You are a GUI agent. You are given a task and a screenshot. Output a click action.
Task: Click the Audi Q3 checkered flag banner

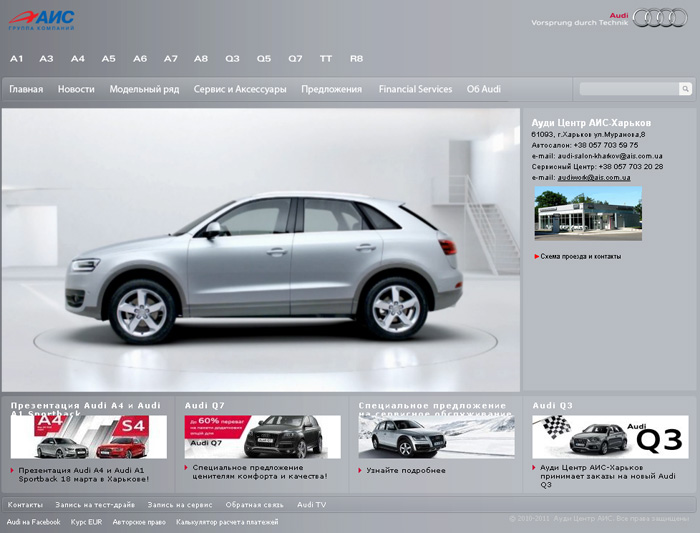[x=610, y=437]
